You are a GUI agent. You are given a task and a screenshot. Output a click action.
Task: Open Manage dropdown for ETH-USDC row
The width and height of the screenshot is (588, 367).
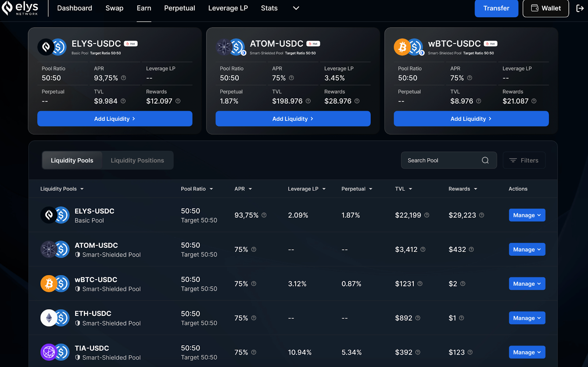(x=527, y=318)
